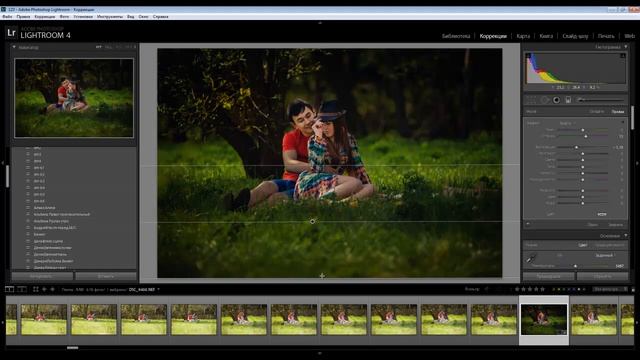The image size is (640, 360).
Task: Open the filter preset dropdown
Action: click(610, 289)
